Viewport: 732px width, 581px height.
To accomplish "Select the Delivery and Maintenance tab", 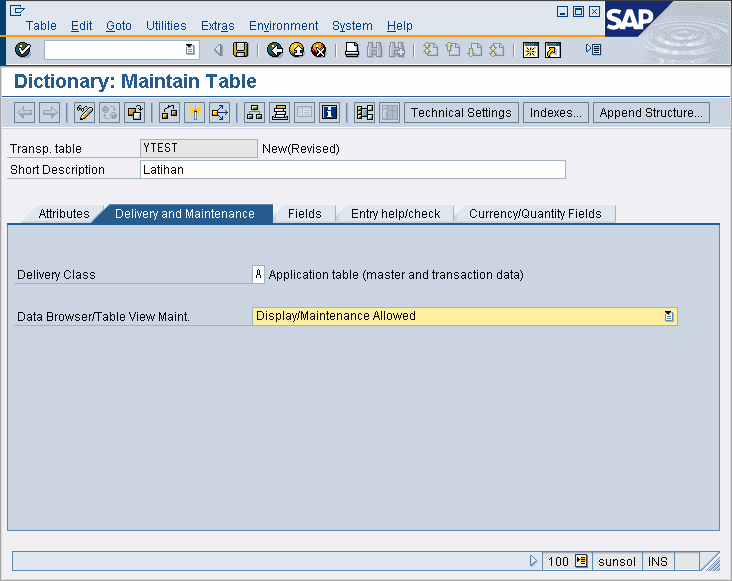I will [184, 214].
